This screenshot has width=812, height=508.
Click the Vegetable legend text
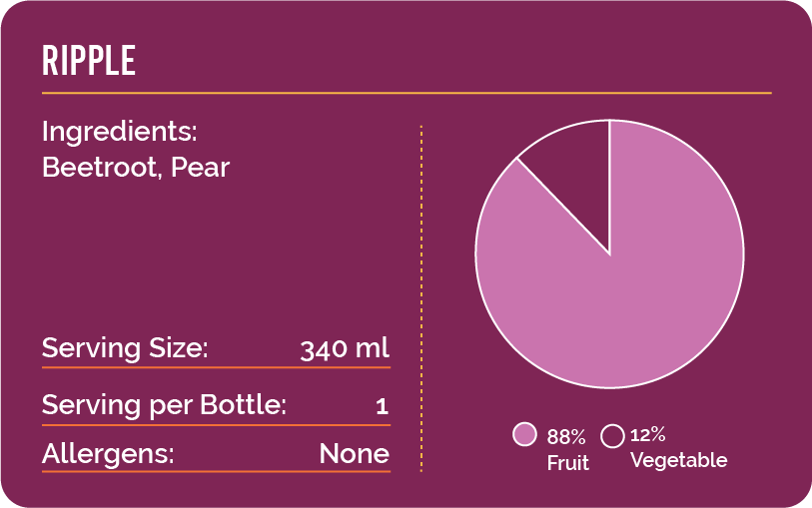[x=679, y=460]
